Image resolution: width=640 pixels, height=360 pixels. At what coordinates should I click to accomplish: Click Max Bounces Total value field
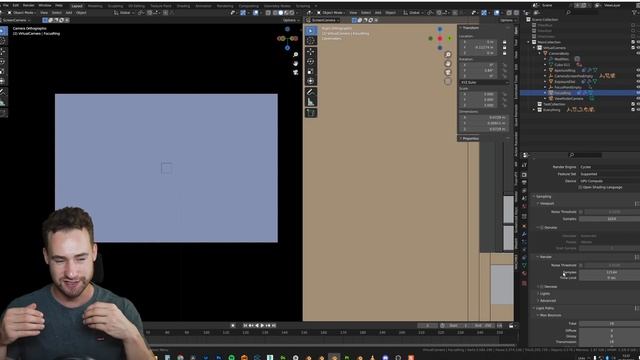609,323
